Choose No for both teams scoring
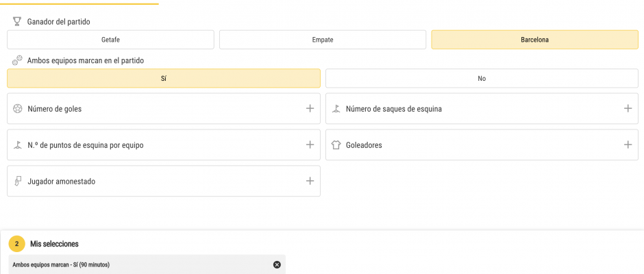644x274 pixels. tap(482, 79)
